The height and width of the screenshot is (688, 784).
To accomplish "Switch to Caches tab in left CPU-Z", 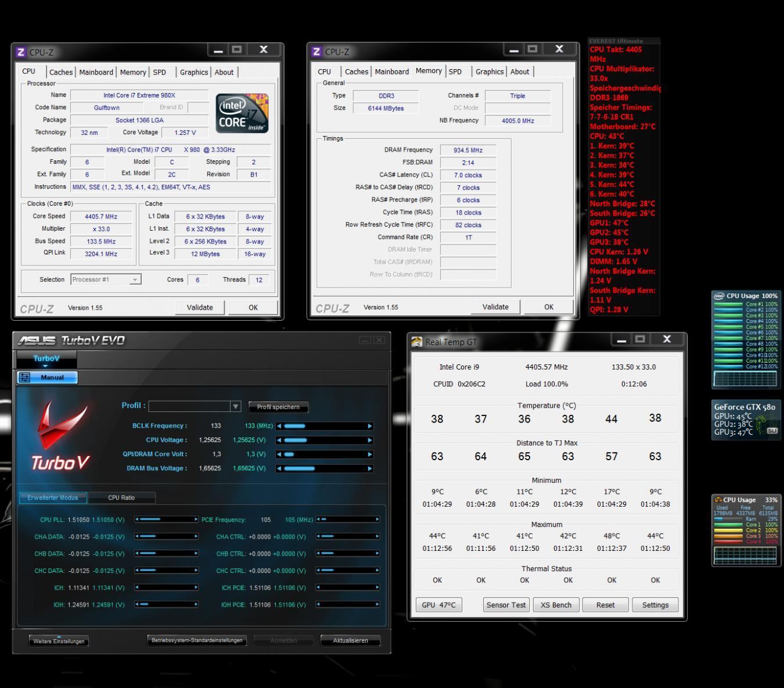I will pyautogui.click(x=61, y=72).
